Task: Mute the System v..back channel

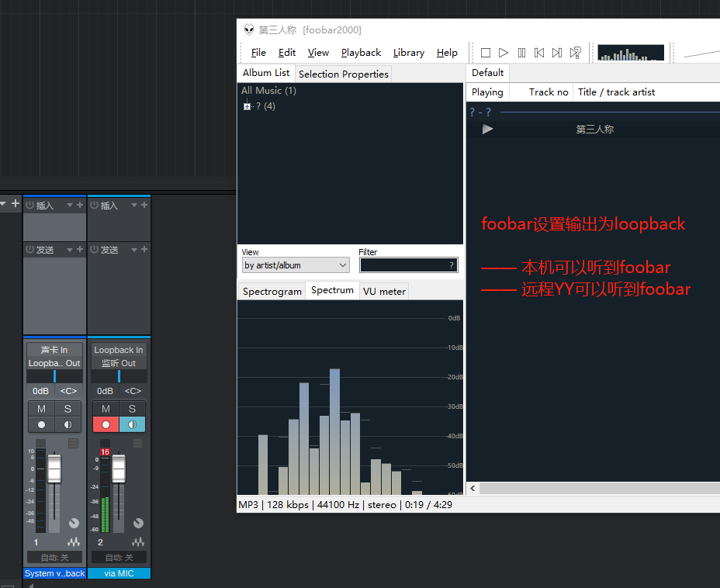Action: 41,409
